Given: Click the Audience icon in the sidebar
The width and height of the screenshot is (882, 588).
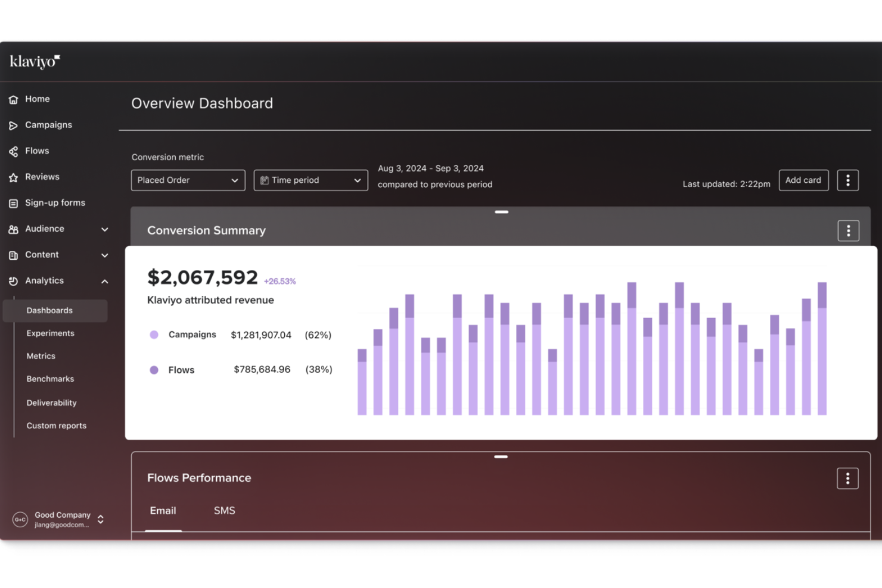Looking at the screenshot, I should [14, 229].
